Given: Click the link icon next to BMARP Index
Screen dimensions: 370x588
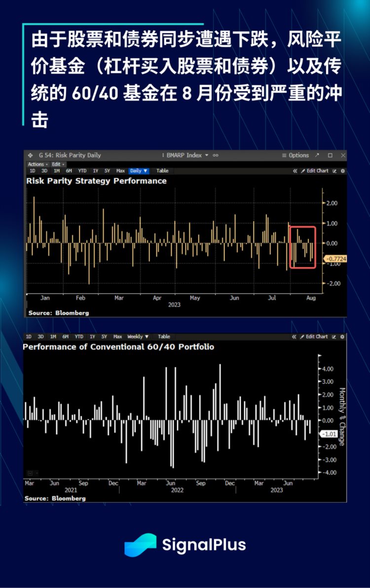Looking at the screenshot, I should [216, 155].
